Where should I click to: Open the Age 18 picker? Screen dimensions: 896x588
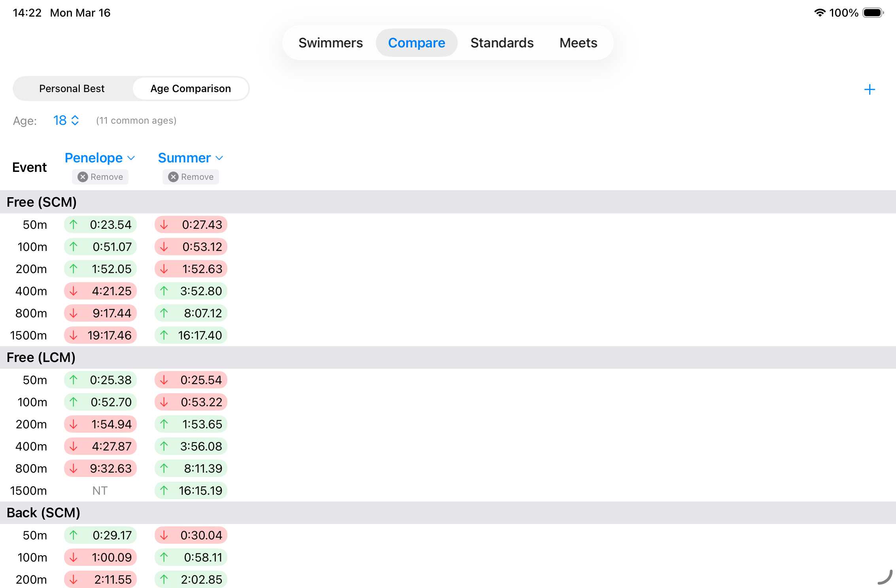66,121
